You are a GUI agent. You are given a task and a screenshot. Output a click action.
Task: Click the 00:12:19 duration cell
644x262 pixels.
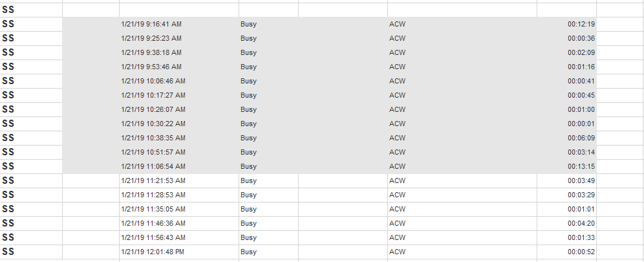(567, 24)
